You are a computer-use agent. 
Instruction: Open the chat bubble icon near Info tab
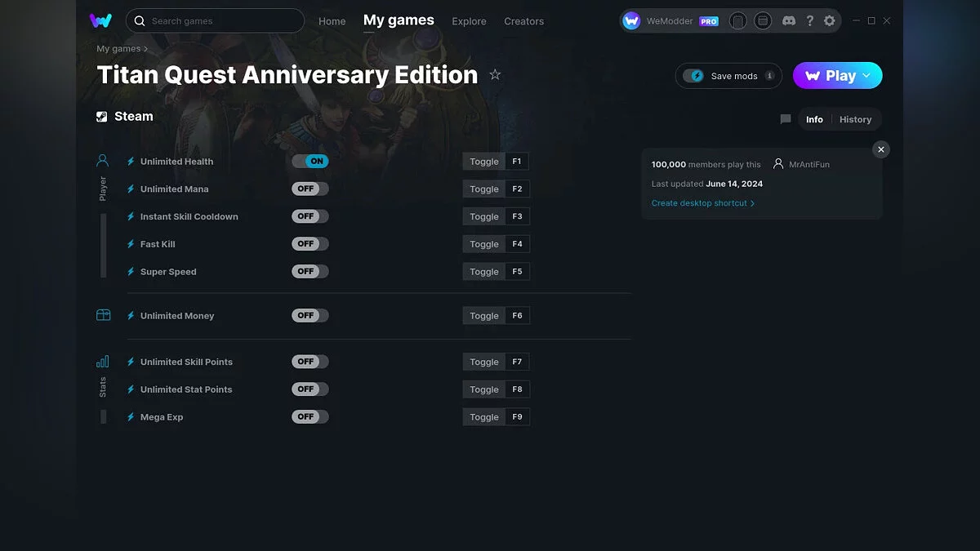pyautogui.click(x=785, y=118)
